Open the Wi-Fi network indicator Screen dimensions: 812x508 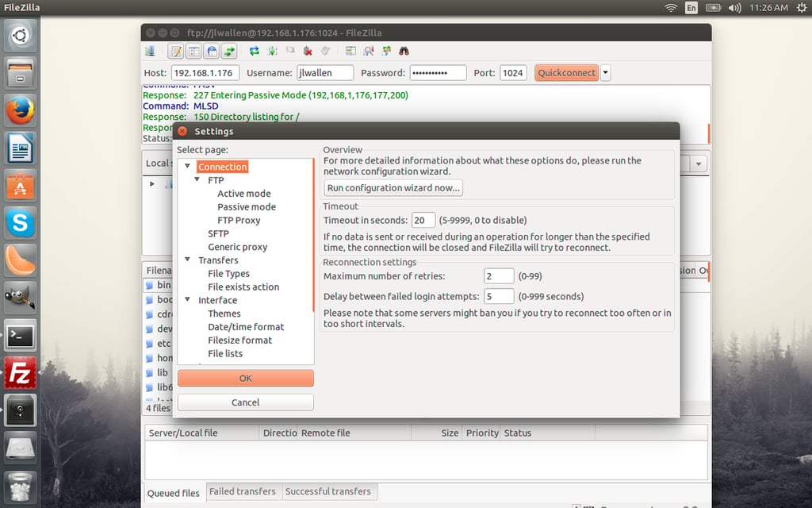(x=671, y=8)
